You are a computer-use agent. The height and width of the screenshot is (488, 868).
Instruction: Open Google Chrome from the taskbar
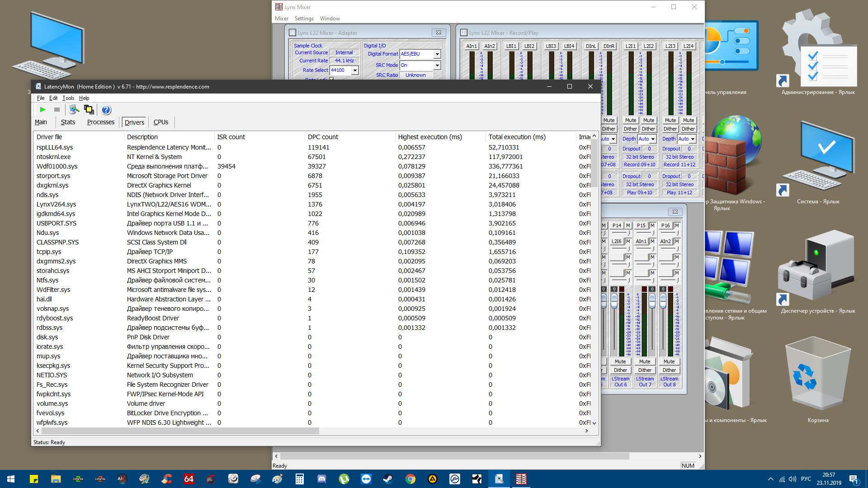pyautogui.click(x=410, y=479)
